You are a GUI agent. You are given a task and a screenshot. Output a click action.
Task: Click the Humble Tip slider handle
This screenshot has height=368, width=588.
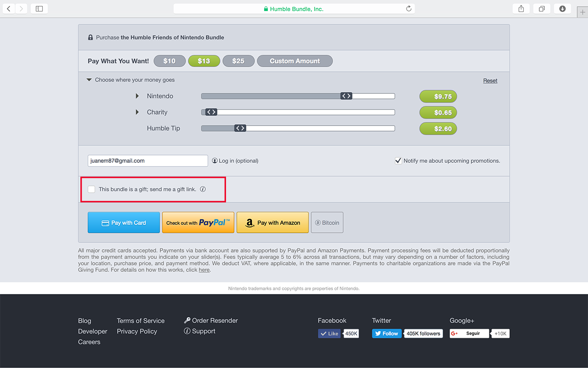pos(240,128)
